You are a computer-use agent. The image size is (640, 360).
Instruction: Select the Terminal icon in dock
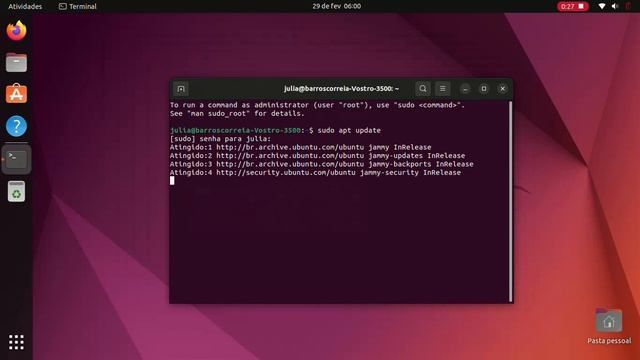click(x=16, y=159)
